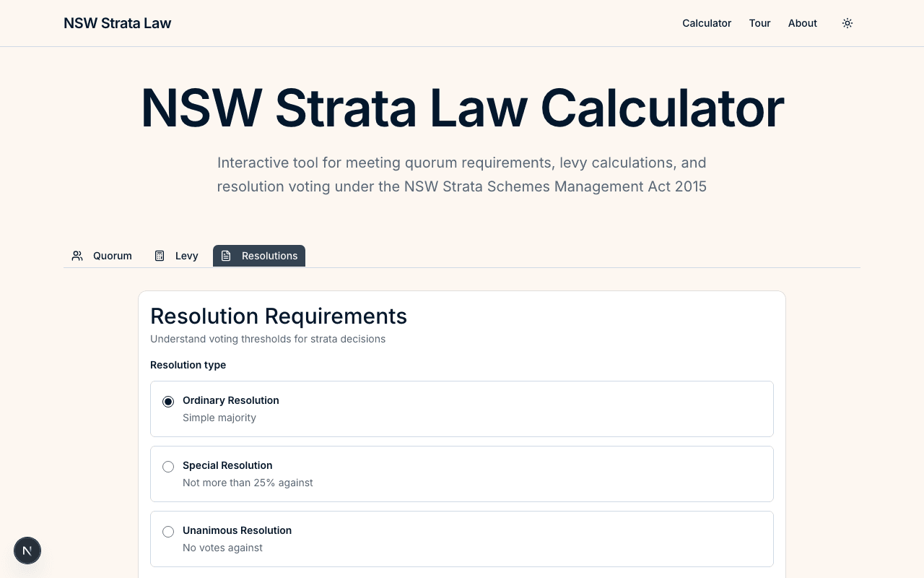The width and height of the screenshot is (924, 578).
Task: Go to NSW Strata Law home logo
Action: point(118,23)
